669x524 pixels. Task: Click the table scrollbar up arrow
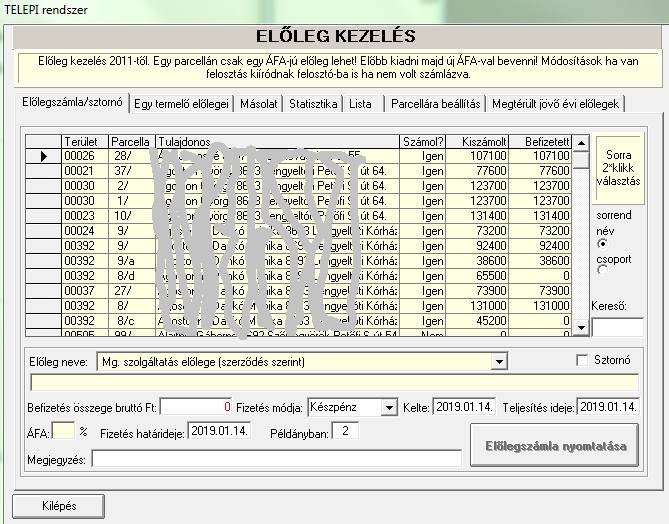coord(581,143)
